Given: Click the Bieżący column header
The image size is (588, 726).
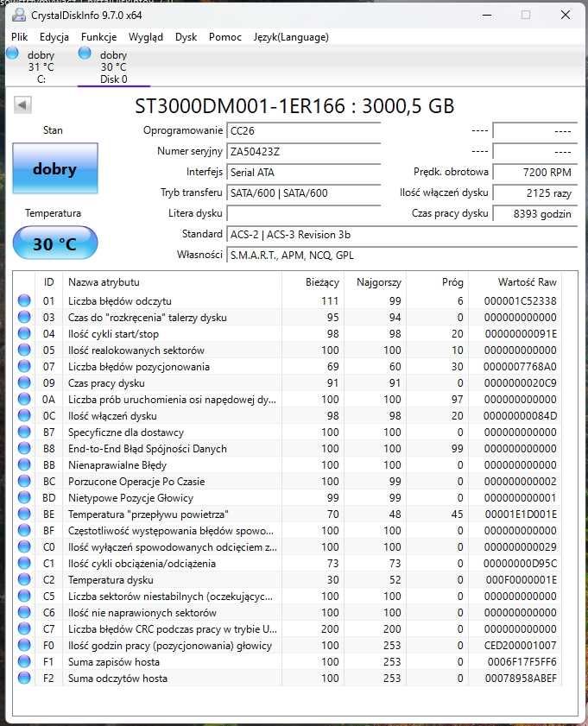Looking at the screenshot, I should point(313,282).
